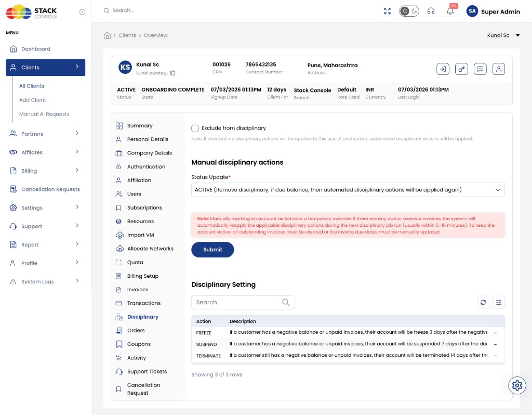Open row options for TERMINATE action
The width and height of the screenshot is (532, 415).
pos(495,356)
